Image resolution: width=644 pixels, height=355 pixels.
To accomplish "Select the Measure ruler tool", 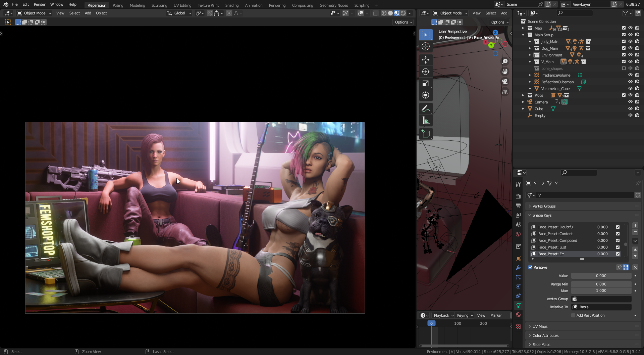I will 426,120.
